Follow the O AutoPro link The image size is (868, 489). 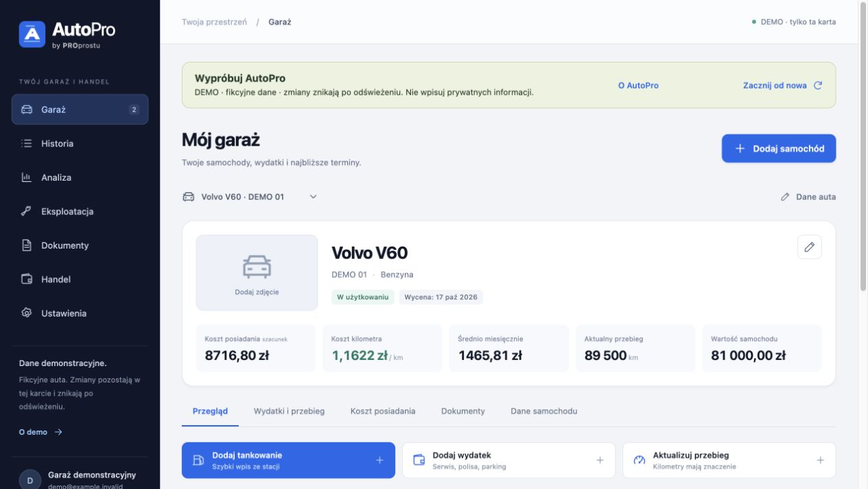pos(638,86)
